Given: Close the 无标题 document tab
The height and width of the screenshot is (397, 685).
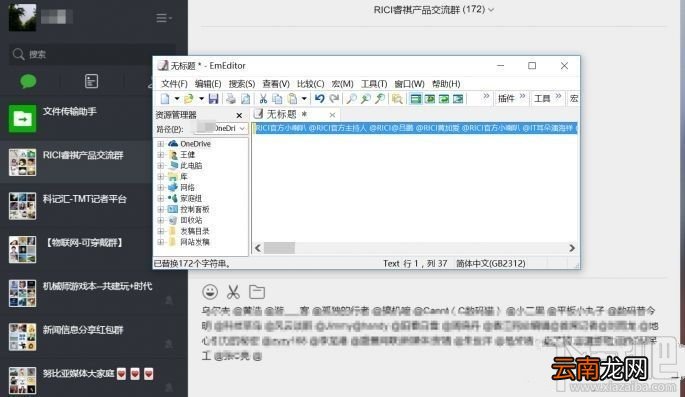Looking at the screenshot, I should [x=332, y=115].
